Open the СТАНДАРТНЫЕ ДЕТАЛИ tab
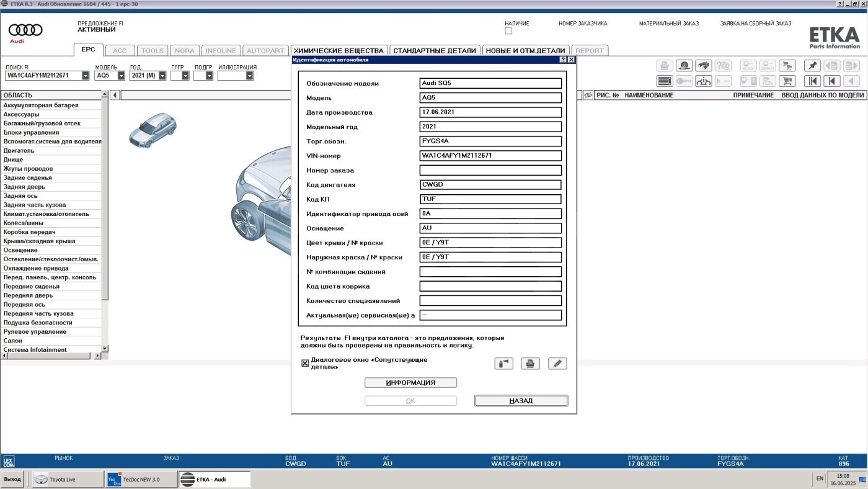Image resolution: width=868 pixels, height=489 pixels. pos(435,51)
